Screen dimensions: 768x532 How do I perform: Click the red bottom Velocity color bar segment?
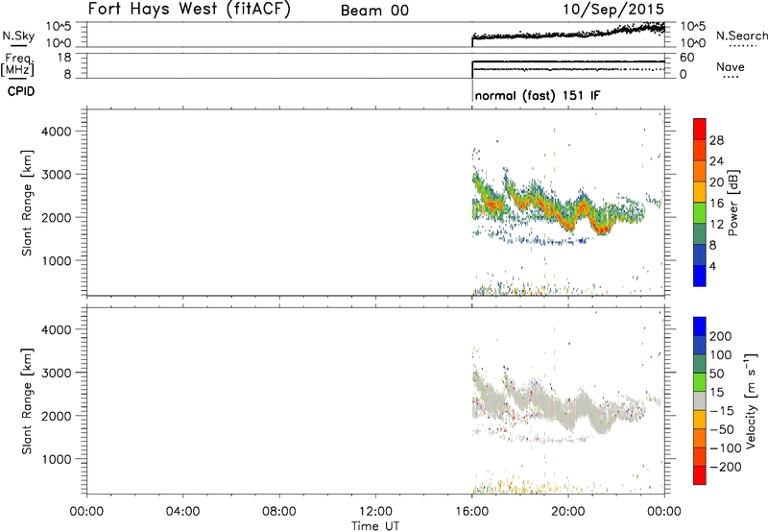click(700, 475)
